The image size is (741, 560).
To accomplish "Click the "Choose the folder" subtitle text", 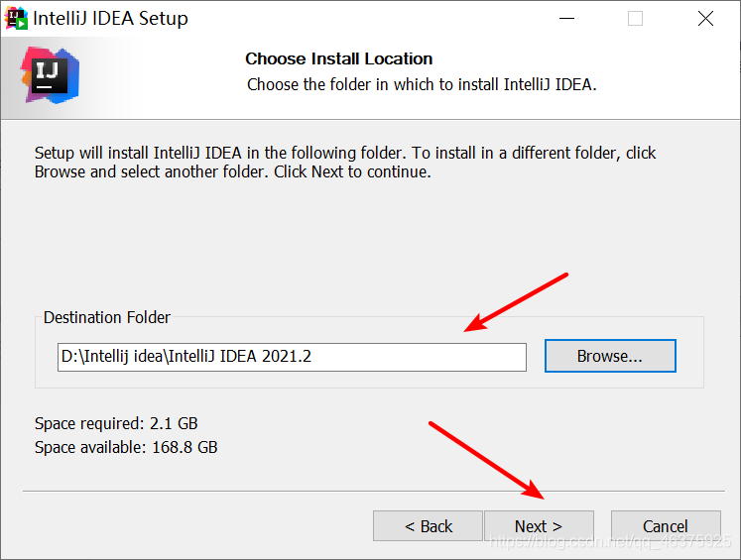I will tap(422, 84).
